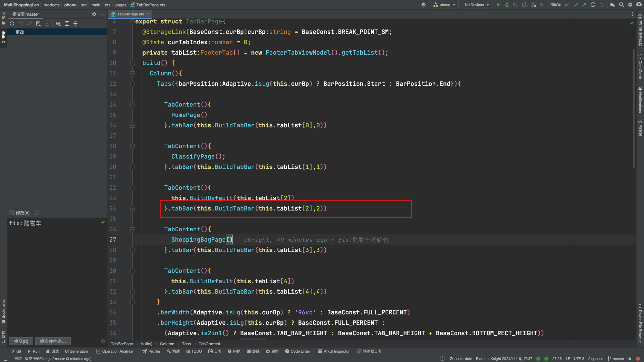Click the Operation Analyzer tool button

click(x=115, y=351)
